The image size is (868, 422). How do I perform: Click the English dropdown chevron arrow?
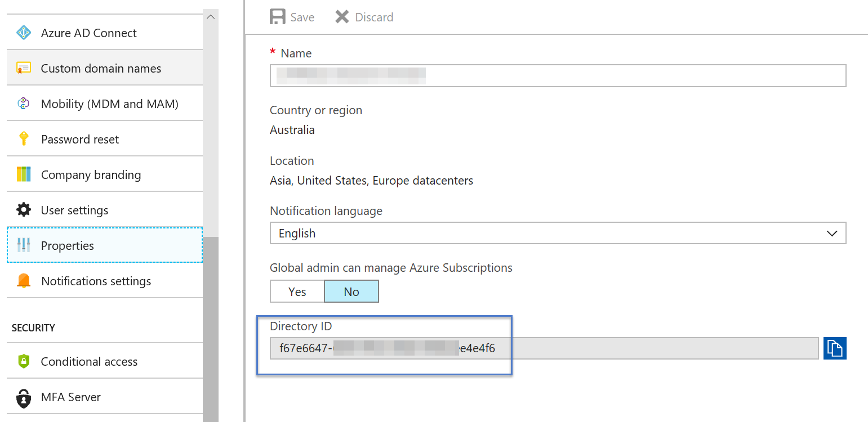point(832,234)
